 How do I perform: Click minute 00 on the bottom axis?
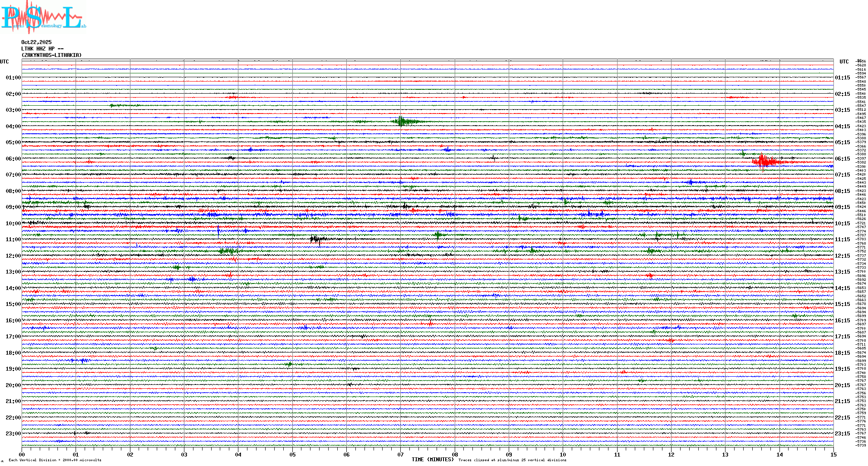pyautogui.click(x=22, y=454)
